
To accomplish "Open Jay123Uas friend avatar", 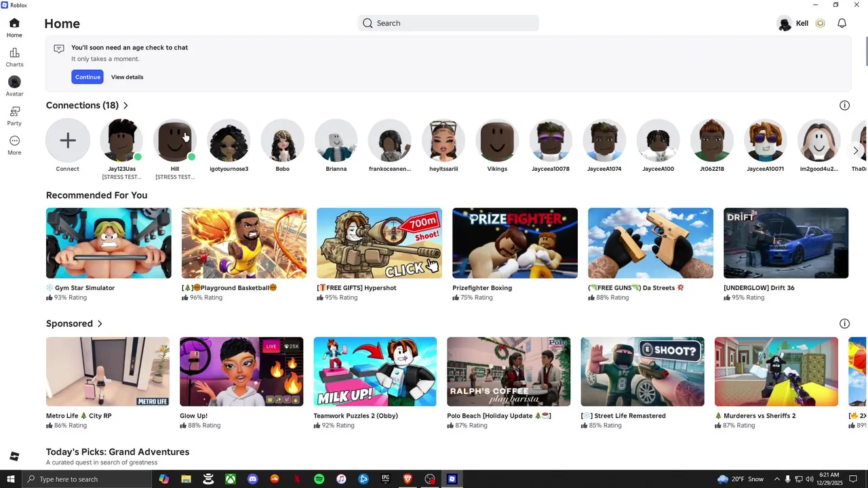I will click(x=121, y=140).
